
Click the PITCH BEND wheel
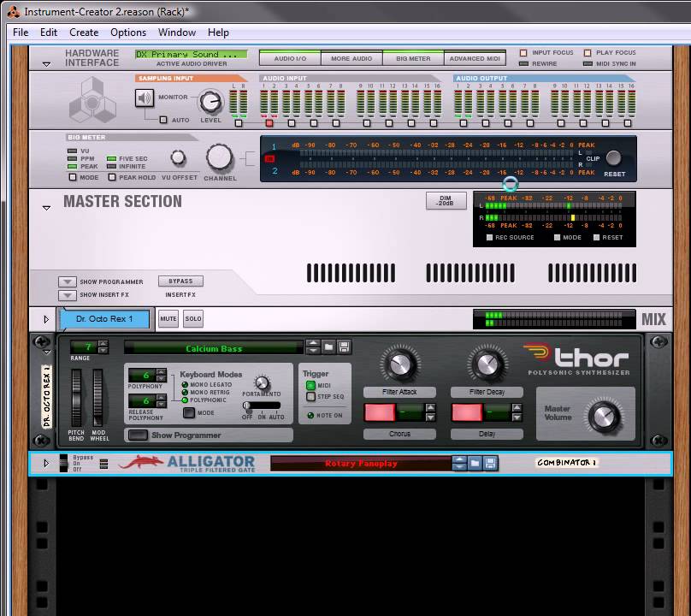(x=76, y=398)
